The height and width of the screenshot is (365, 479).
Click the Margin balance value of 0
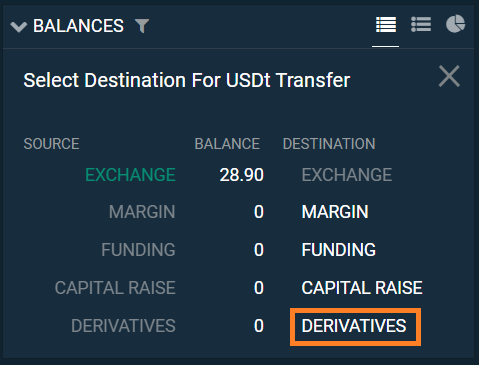click(259, 212)
